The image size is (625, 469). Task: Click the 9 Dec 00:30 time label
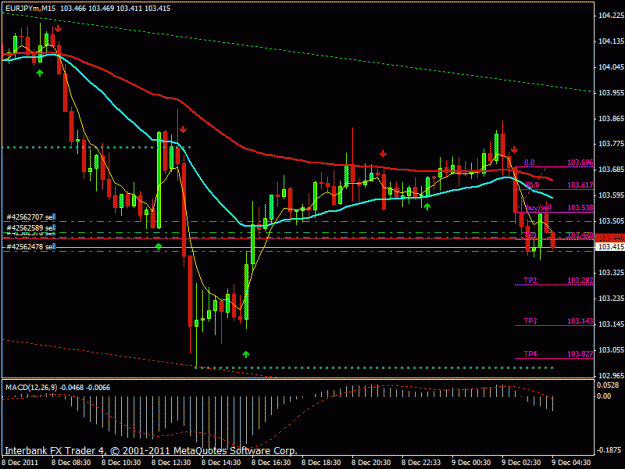tap(471, 463)
